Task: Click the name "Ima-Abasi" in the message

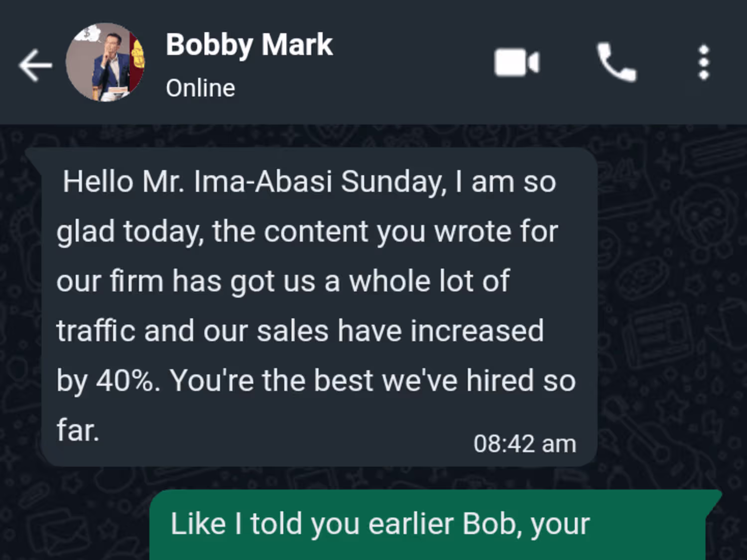Action: point(263,181)
